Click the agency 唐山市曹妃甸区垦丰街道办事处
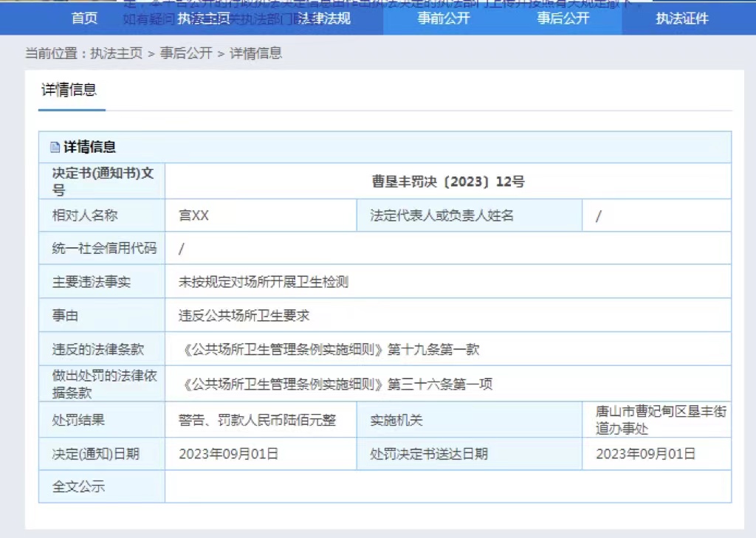The height and width of the screenshot is (538, 756). point(661,420)
